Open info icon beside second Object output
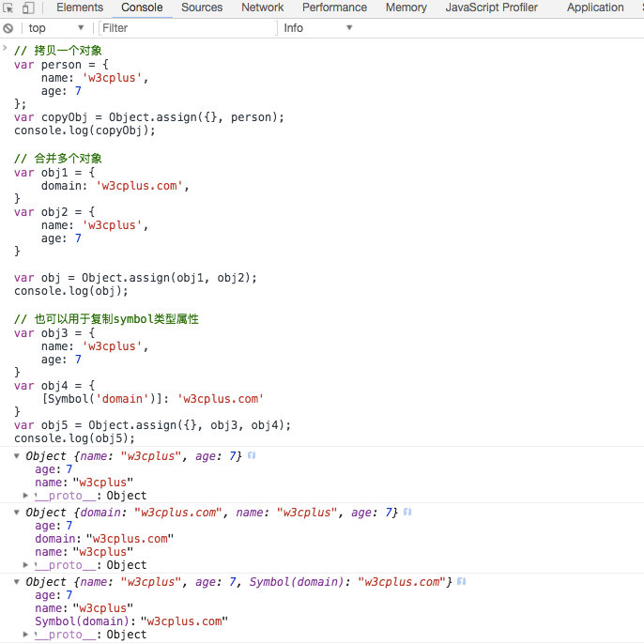Viewport: 644px width, 644px height. coord(407,512)
